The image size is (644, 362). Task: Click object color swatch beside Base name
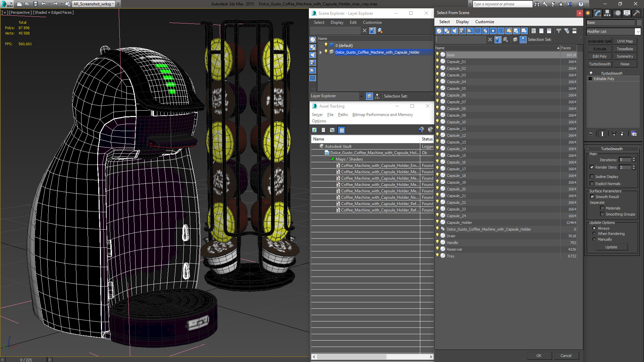[x=639, y=22]
